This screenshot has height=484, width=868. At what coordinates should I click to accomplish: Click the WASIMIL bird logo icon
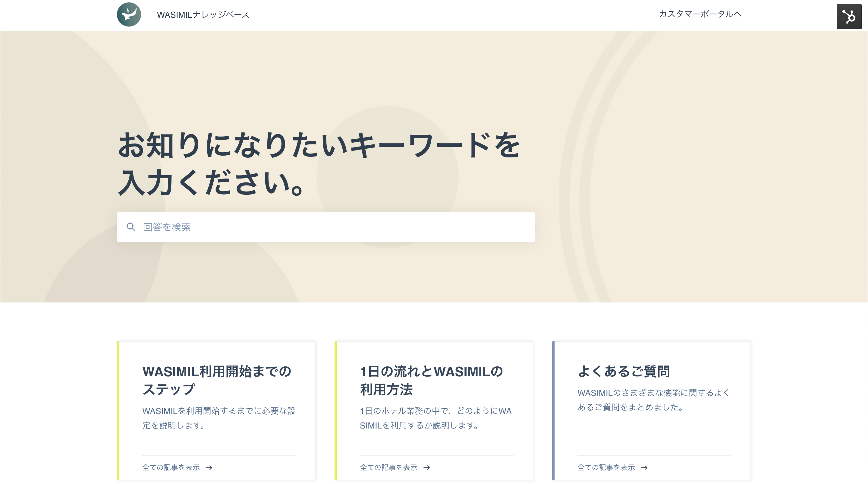coord(129,14)
